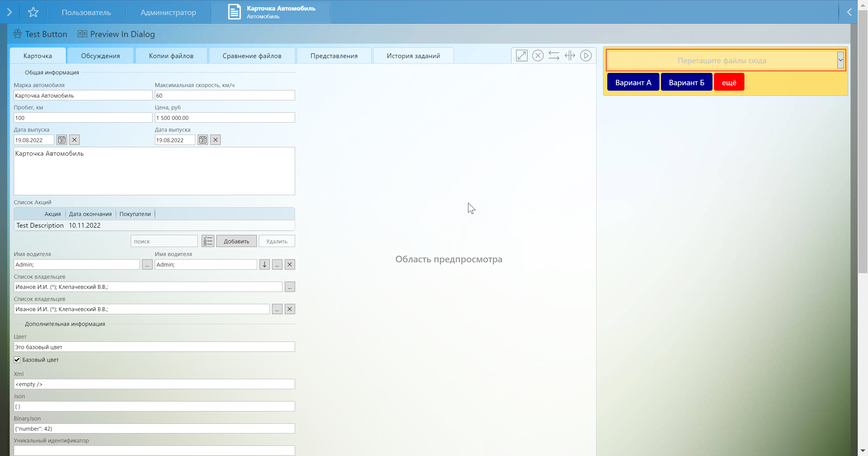
Task: Click the favorites star icon
Action: click(x=33, y=12)
